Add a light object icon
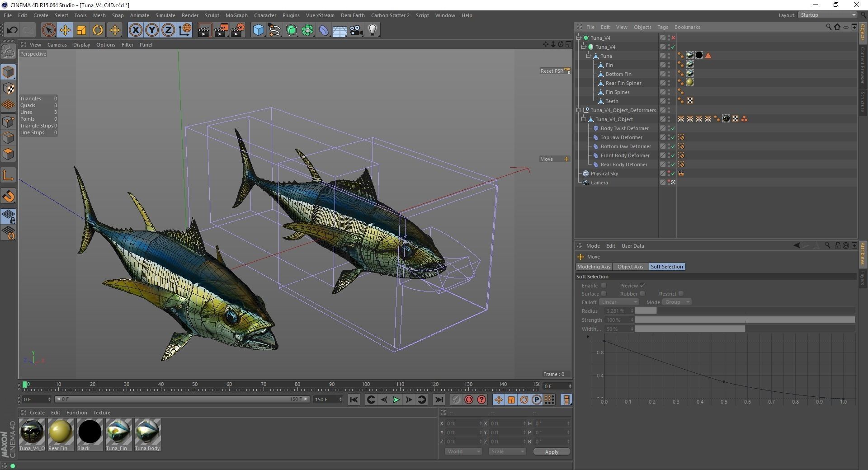The width and height of the screenshot is (868, 470). point(373,30)
